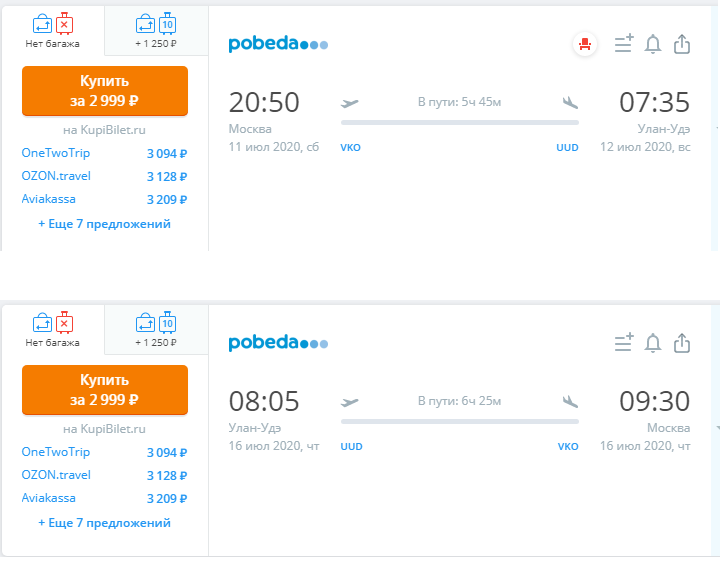
Task: Add second flight to comparison list
Action: coord(624,343)
